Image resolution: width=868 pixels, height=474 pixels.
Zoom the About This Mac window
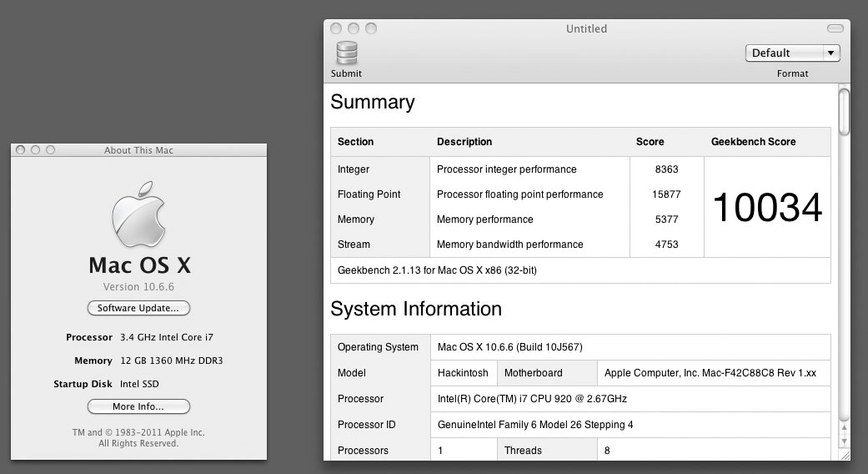pos(50,150)
